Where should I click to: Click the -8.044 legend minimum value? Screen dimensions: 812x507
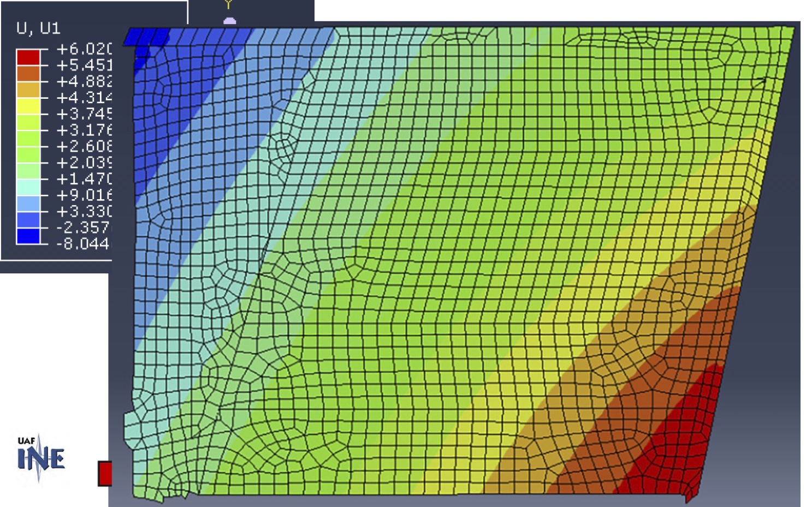(x=84, y=243)
